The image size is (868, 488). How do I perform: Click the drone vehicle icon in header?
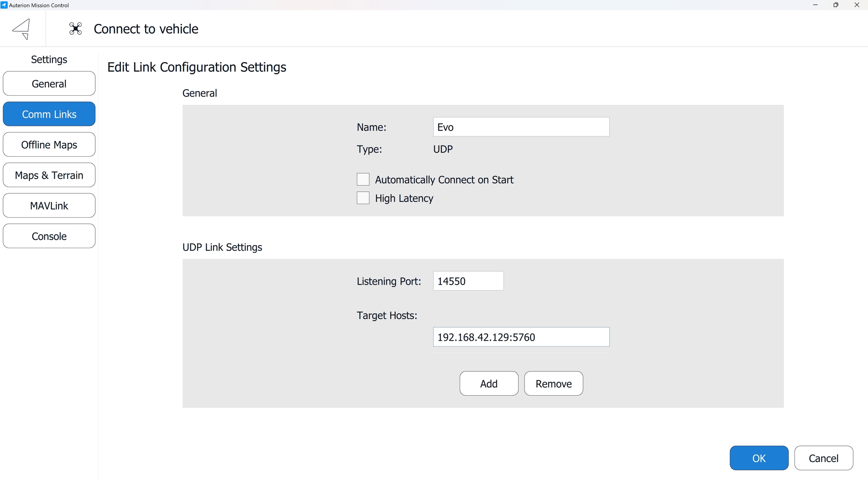[75, 29]
